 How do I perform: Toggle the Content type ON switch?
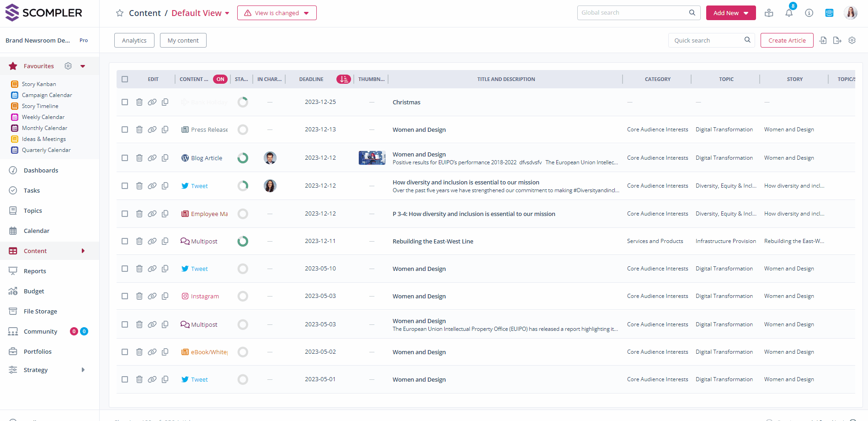point(220,79)
